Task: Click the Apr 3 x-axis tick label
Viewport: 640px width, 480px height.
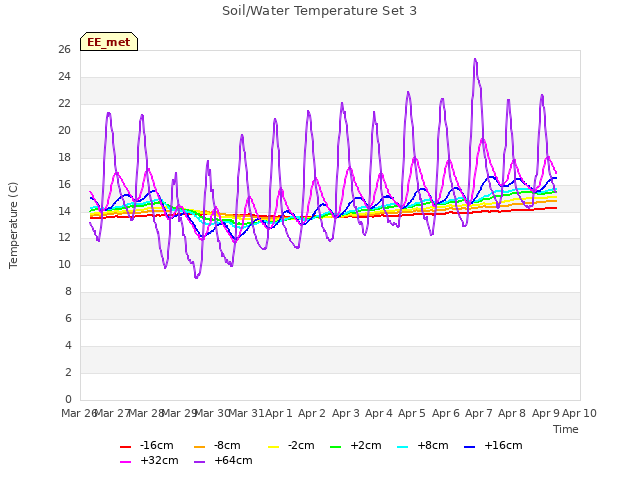Action: (346, 413)
